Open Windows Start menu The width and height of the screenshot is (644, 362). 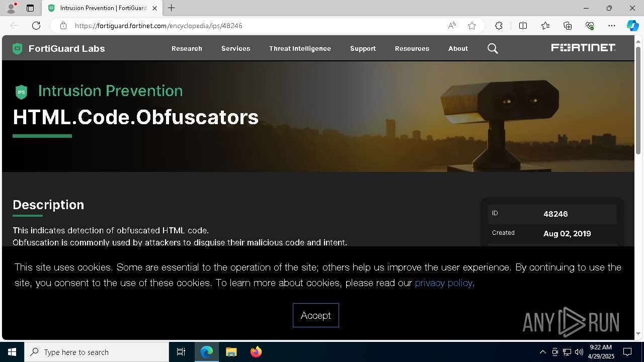(12, 352)
